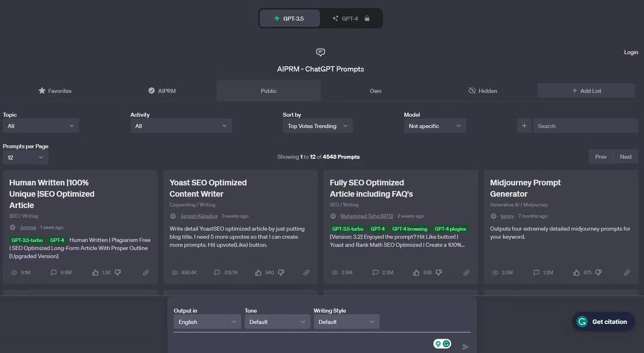Copy link of Human Written SEO Article prompt
Viewport: 644px width, 353px height.
tap(146, 273)
